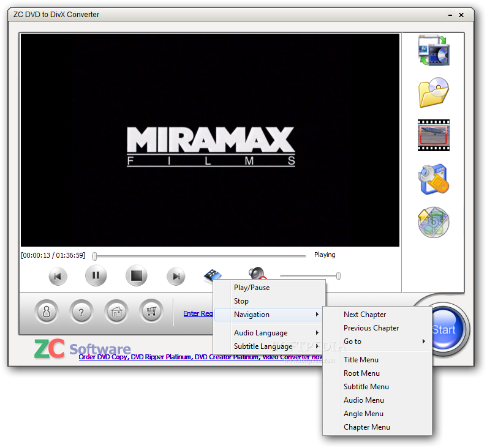Choose Chapter Menu option
487x448 pixels.
[x=377, y=427]
